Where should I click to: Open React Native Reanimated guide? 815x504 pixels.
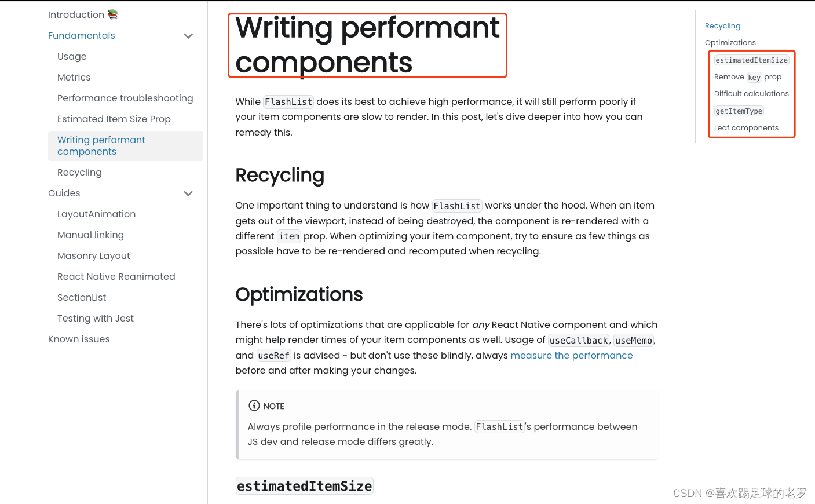[x=116, y=276]
